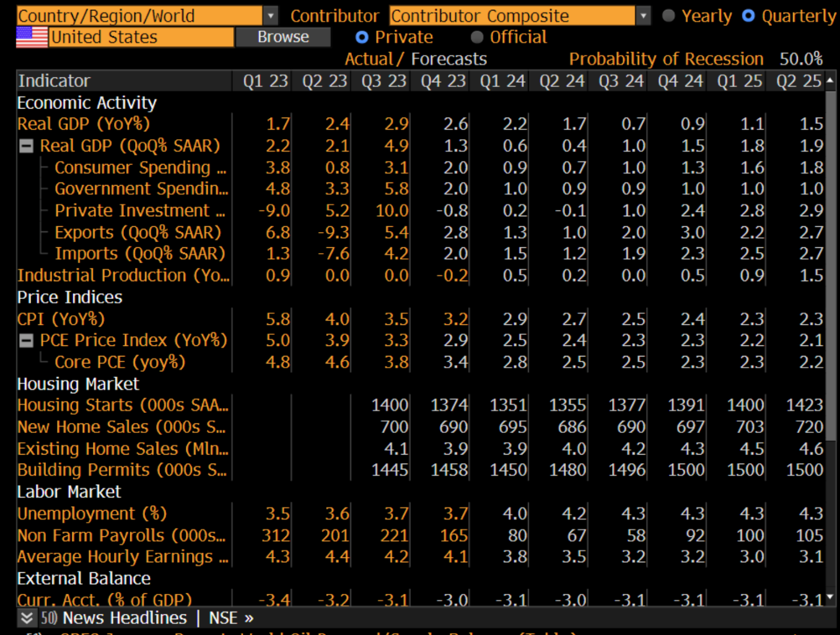Click the United States country input field

click(141, 37)
